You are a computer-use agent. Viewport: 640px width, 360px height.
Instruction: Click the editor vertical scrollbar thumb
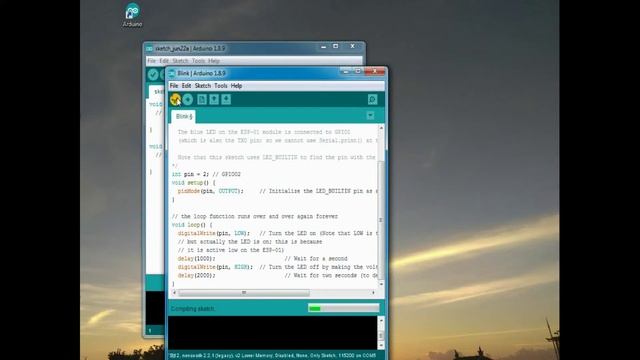(x=381, y=220)
